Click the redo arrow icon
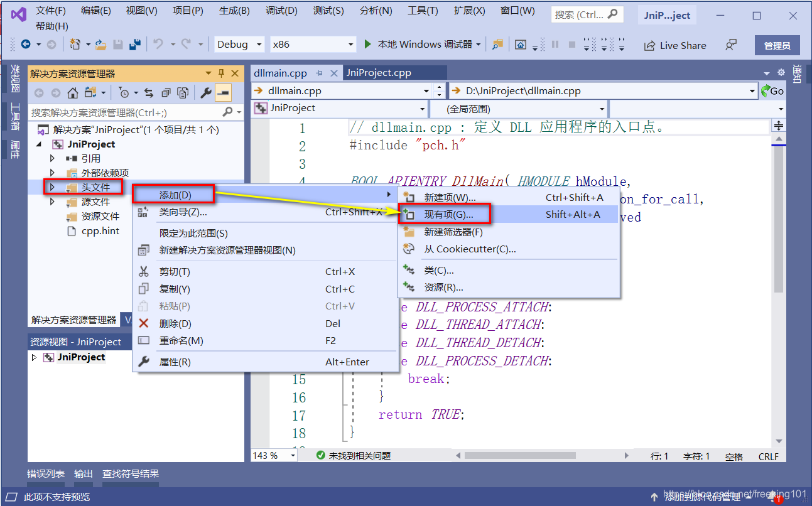The image size is (812, 506). (x=186, y=45)
